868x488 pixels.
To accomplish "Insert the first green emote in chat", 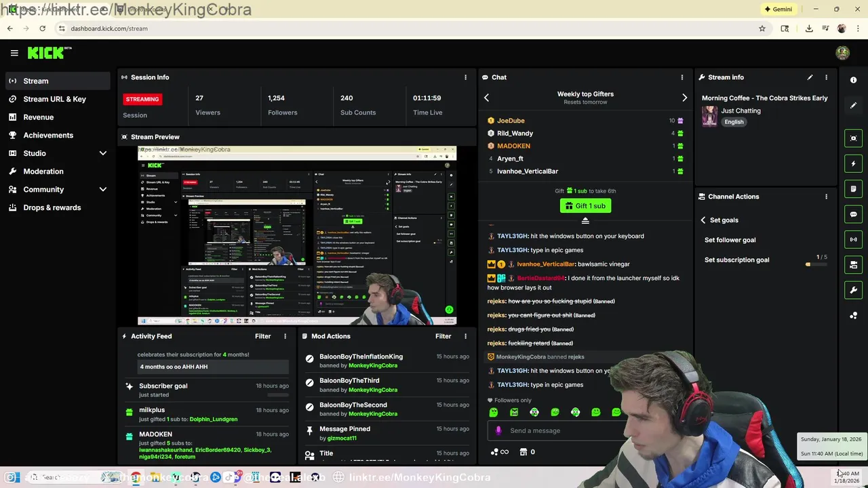I will 494,412.
